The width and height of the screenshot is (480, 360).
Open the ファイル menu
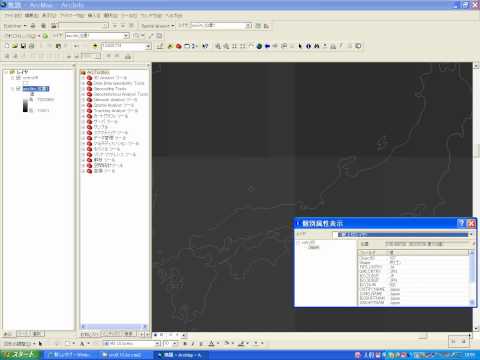[13, 15]
